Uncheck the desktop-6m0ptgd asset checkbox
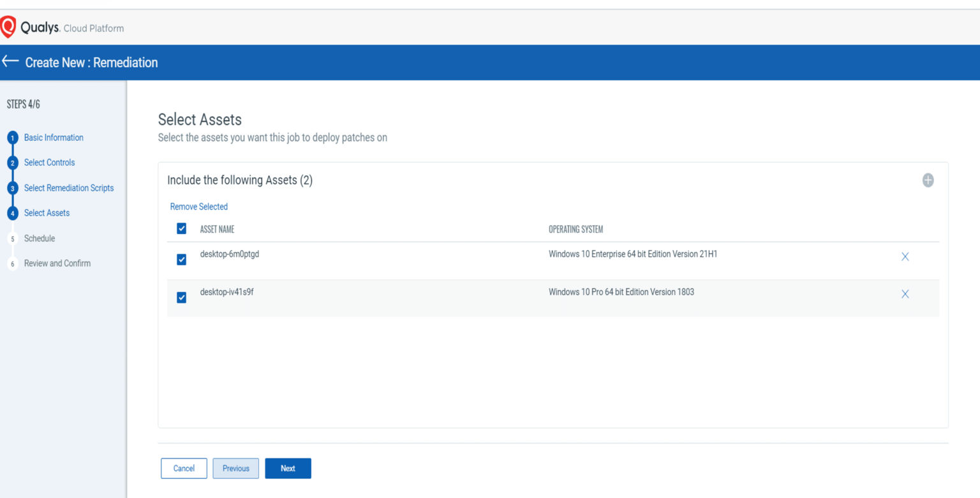 (181, 259)
